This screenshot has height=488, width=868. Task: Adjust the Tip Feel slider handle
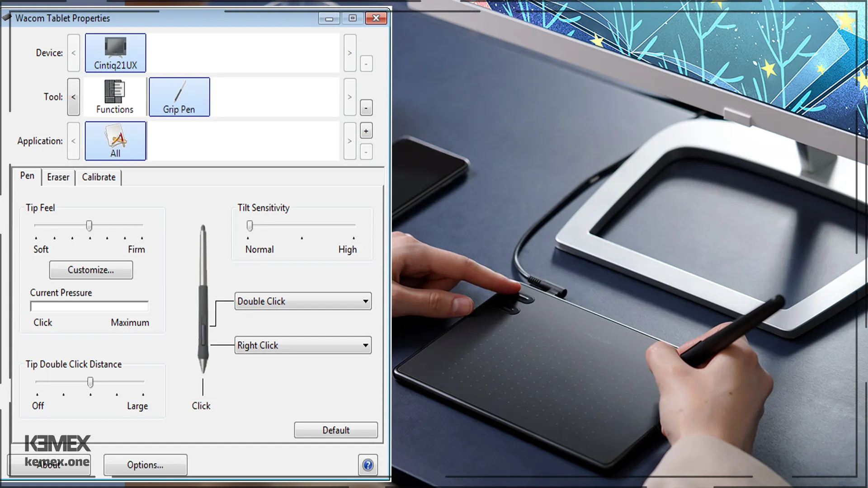pos(89,225)
